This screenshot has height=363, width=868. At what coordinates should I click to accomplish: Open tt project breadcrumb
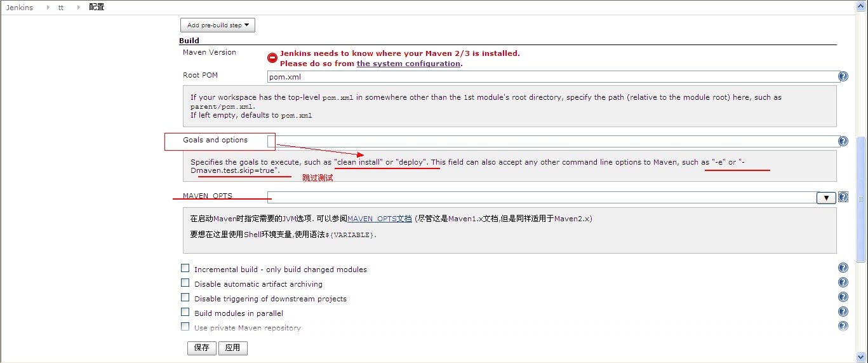61,7
